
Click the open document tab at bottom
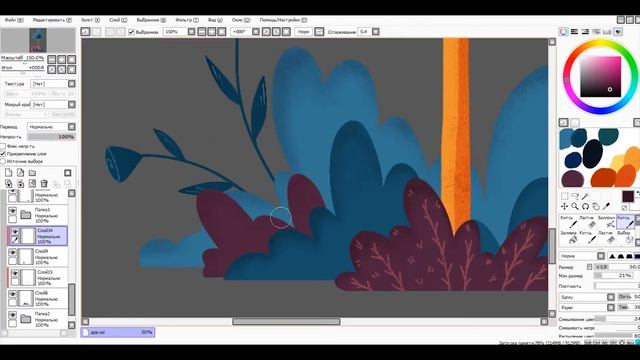pyautogui.click(x=118, y=332)
